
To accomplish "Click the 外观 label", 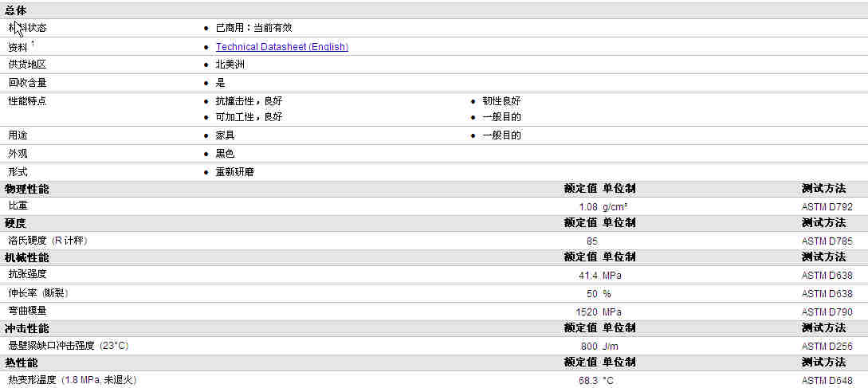I will click(18, 153).
